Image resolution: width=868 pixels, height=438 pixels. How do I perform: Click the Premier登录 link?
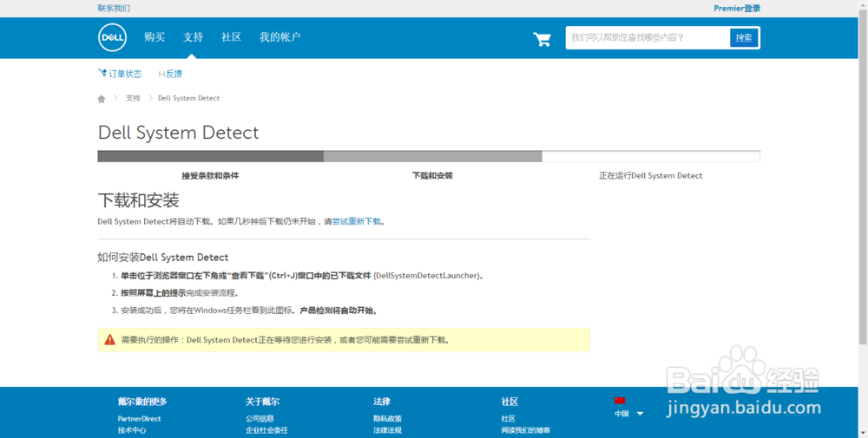tap(737, 9)
